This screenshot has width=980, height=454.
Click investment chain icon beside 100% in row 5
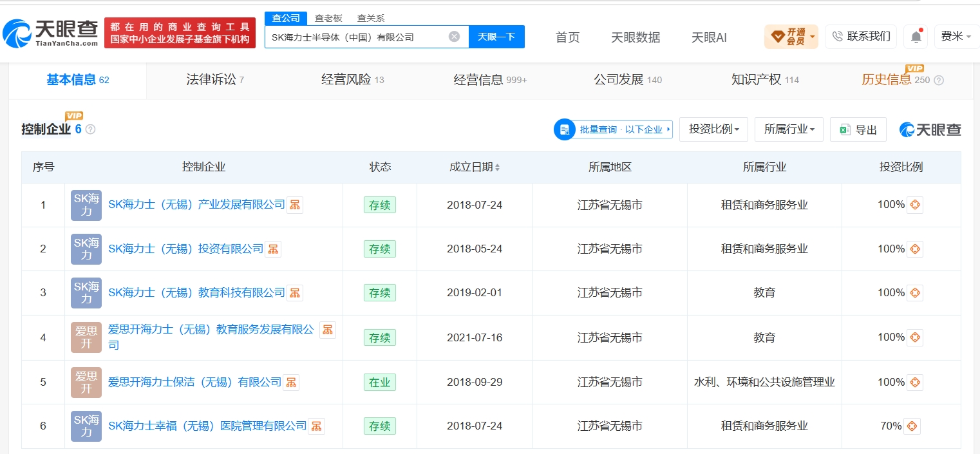tap(915, 382)
